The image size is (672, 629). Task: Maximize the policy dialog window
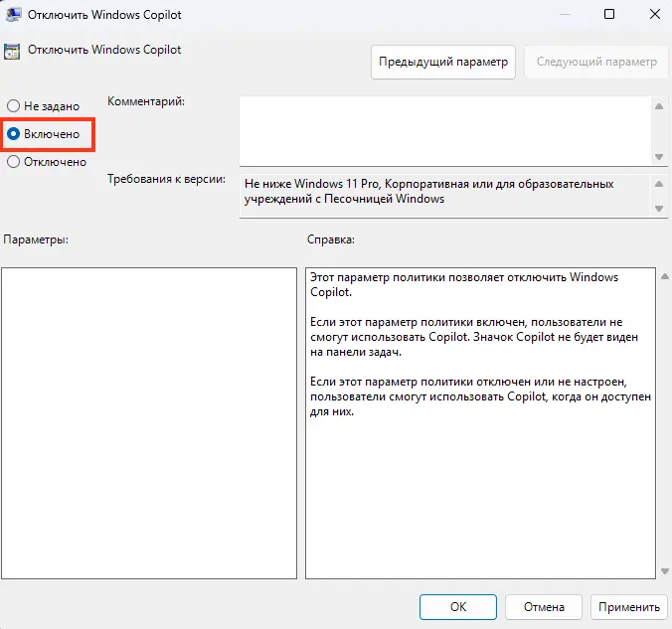[x=609, y=15]
